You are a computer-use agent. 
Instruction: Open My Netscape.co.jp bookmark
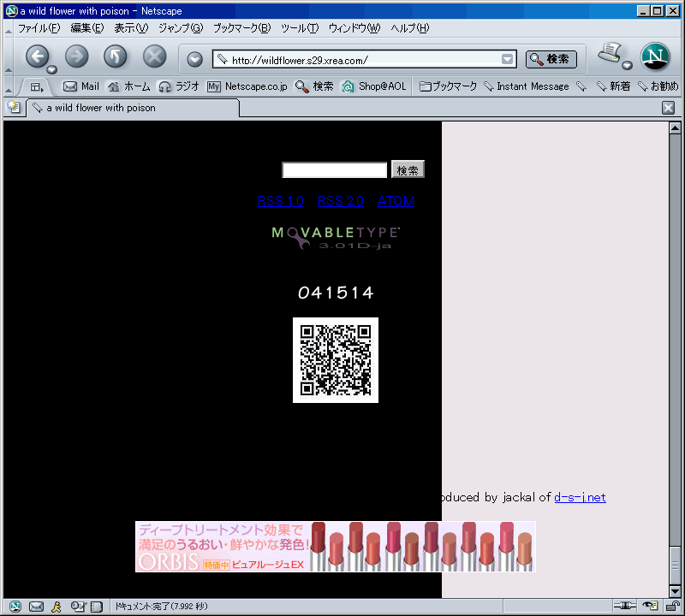pos(247,86)
